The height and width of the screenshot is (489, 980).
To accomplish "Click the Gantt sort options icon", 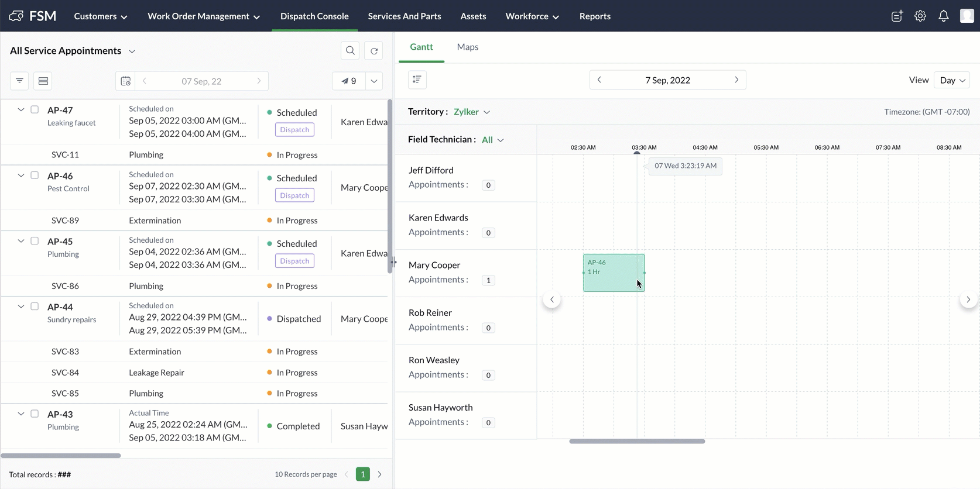I will pyautogui.click(x=417, y=80).
